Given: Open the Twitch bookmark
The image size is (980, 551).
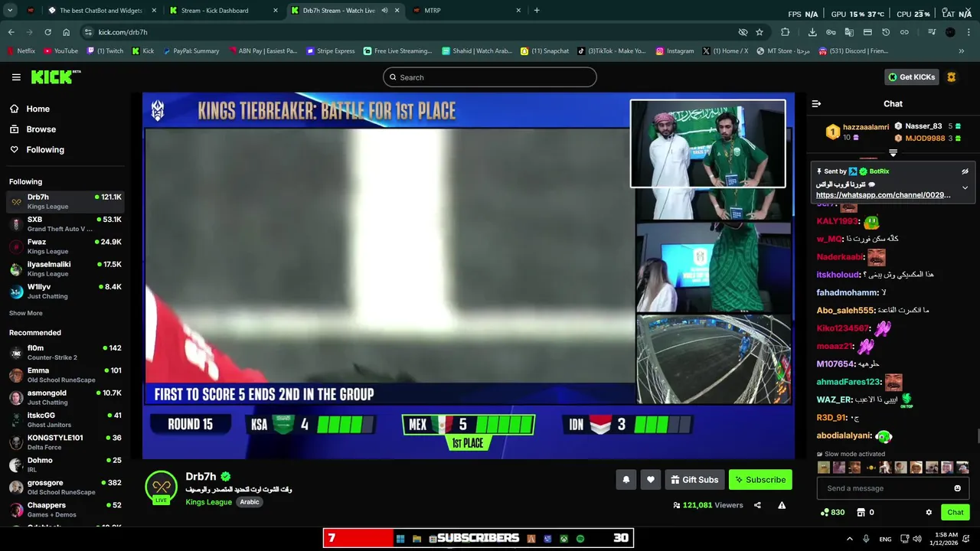Looking at the screenshot, I should (x=105, y=51).
